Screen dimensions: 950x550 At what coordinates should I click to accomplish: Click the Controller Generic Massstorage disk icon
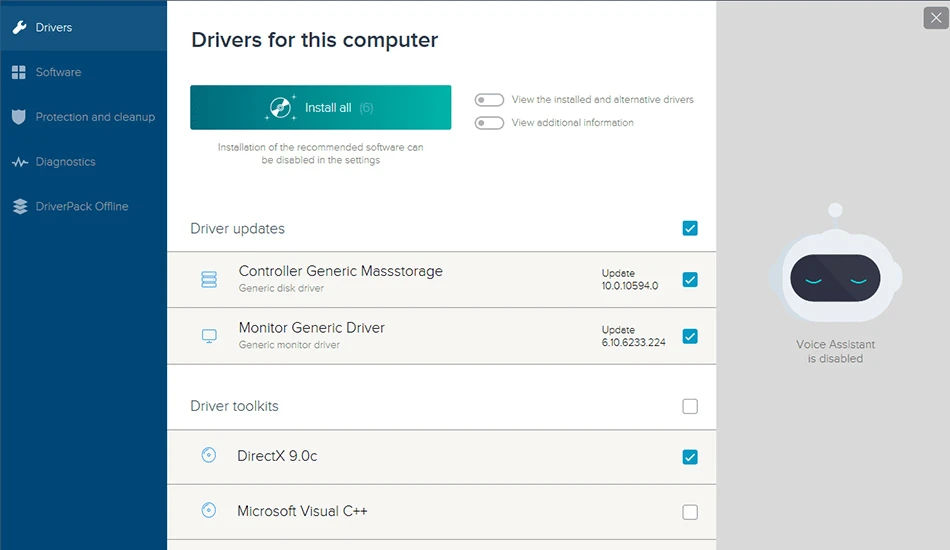(209, 279)
